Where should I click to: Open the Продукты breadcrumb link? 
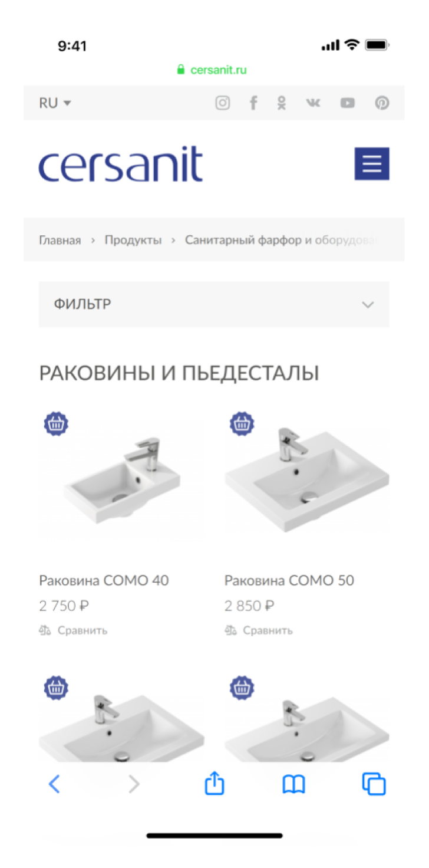click(x=133, y=240)
